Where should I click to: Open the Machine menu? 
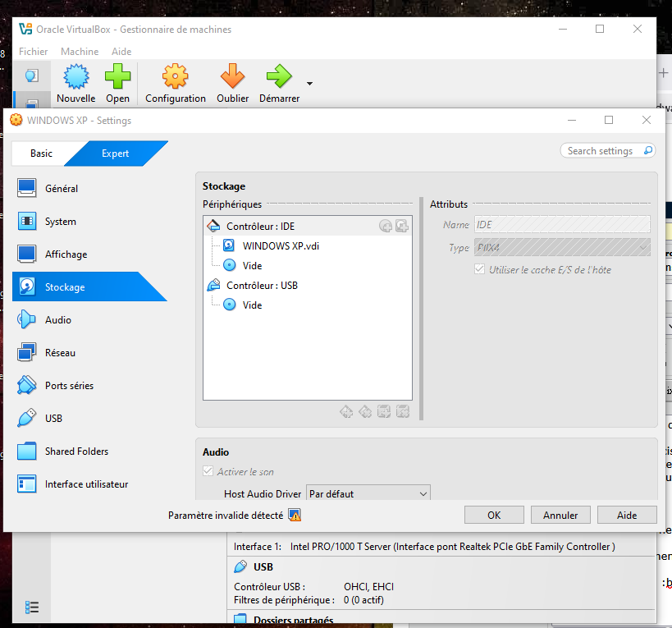click(x=80, y=52)
